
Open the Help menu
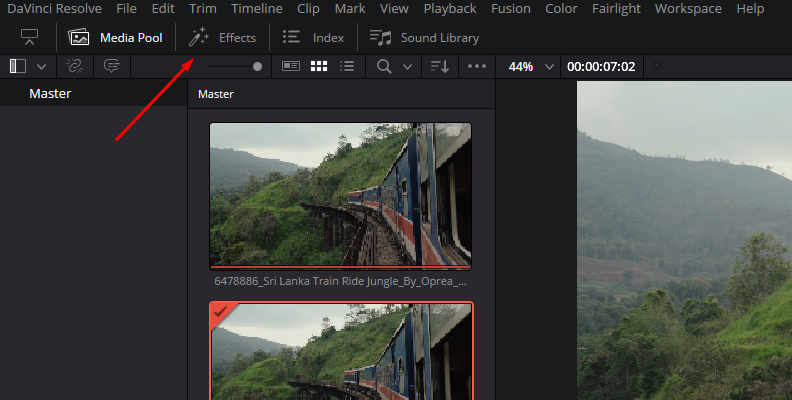pos(750,9)
